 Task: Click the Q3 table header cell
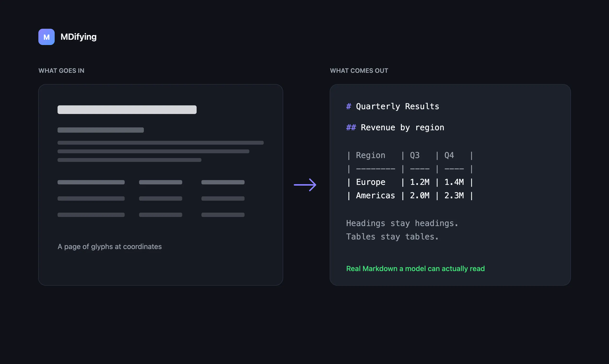[x=415, y=155]
